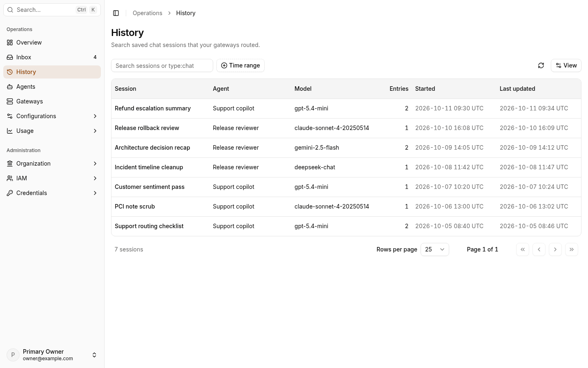Jump to the last page of sessions
Screen dimensions: 588x368
(572, 249)
